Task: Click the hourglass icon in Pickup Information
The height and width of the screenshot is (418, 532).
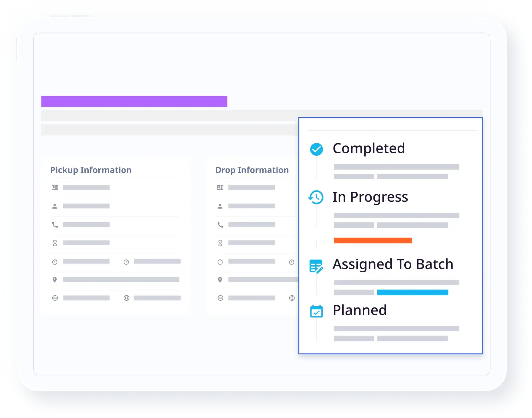Action: coord(55,243)
